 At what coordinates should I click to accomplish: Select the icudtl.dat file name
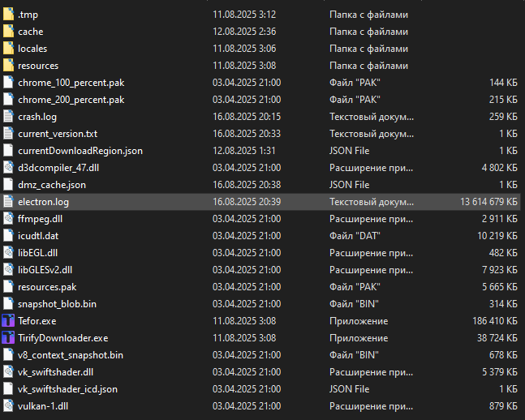point(39,235)
